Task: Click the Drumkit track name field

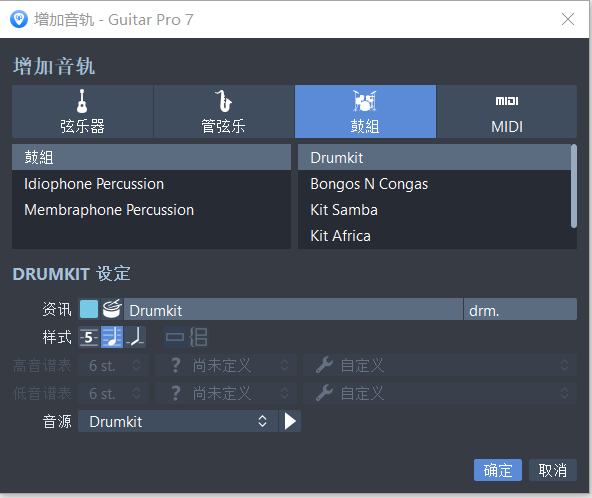Action: (x=293, y=309)
